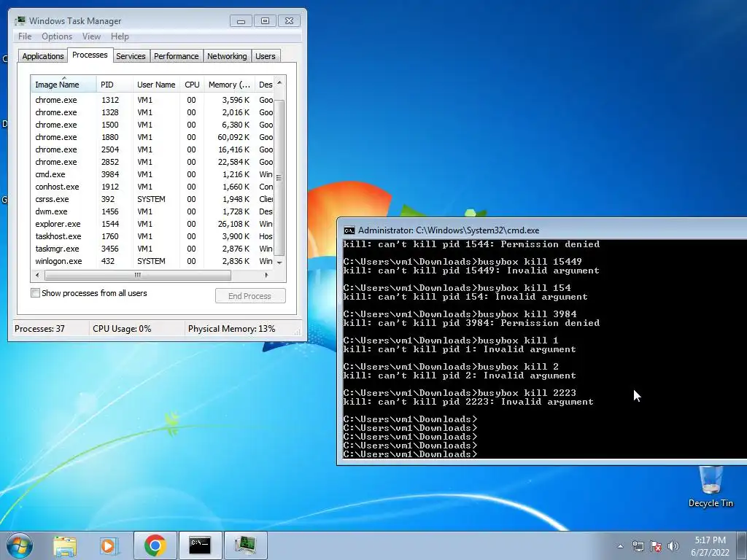Select chrome.exe row with PID 1880

pos(152,137)
